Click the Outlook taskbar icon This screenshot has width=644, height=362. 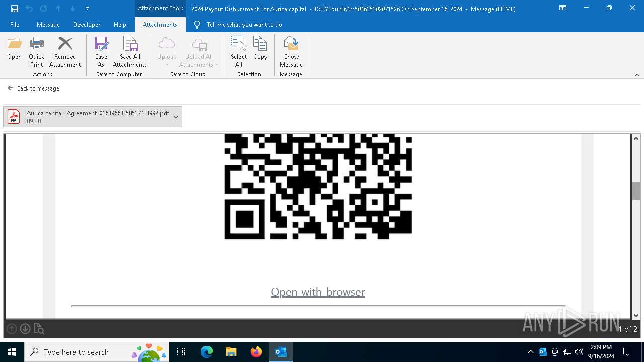[280, 352]
